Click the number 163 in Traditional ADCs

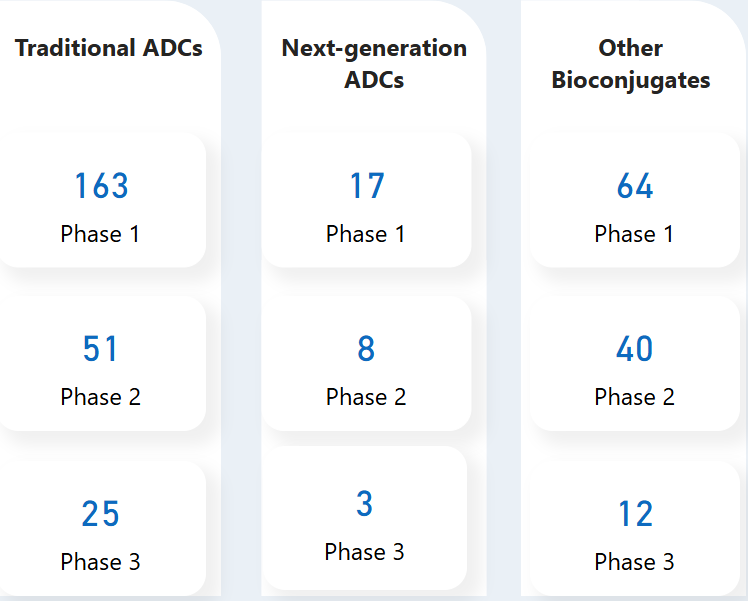tap(101, 186)
